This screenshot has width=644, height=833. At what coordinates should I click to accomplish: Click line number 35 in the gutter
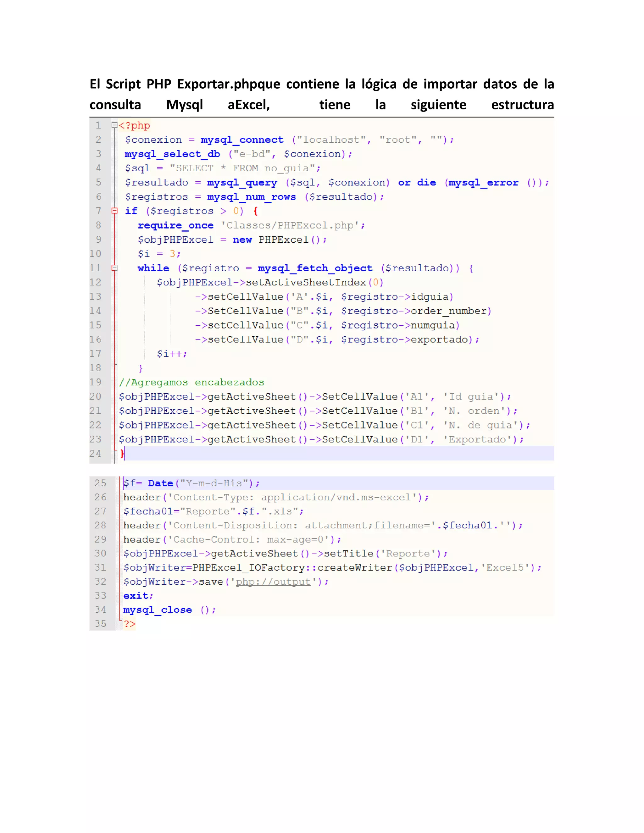click(100, 624)
